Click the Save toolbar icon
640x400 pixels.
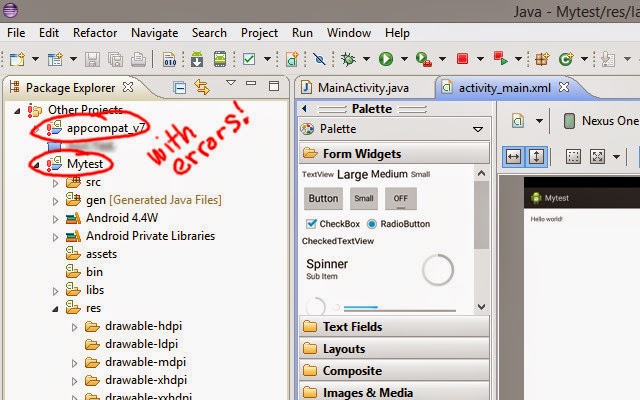pos(92,60)
